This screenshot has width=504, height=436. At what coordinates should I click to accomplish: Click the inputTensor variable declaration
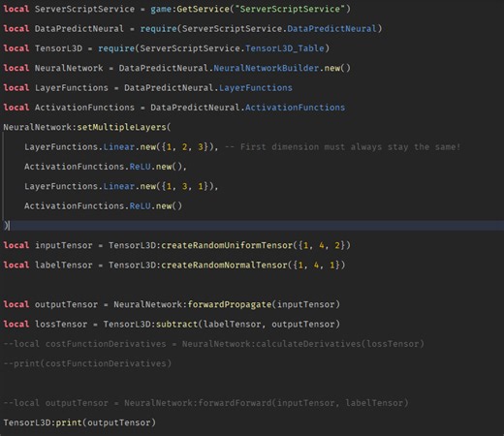tap(64, 245)
